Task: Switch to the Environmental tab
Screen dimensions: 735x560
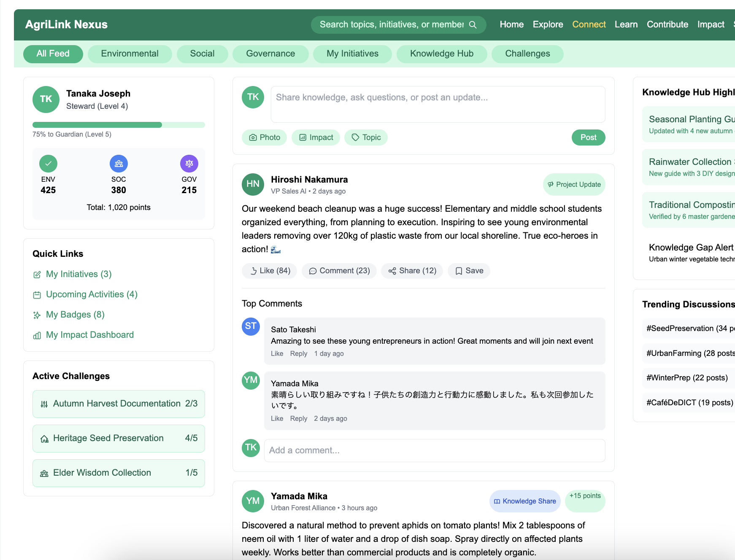Action: [x=130, y=54]
